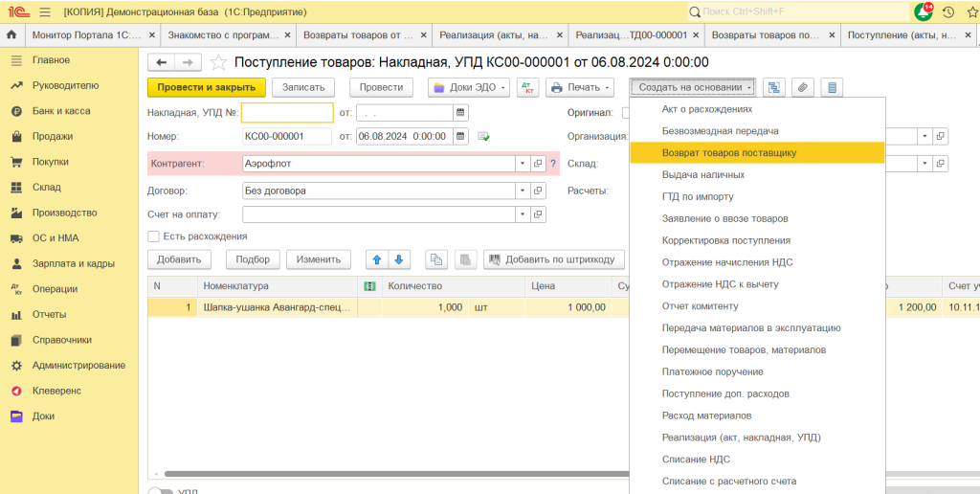Click the Цена cell 1 000,00
The width and height of the screenshot is (980, 494).
(x=568, y=307)
